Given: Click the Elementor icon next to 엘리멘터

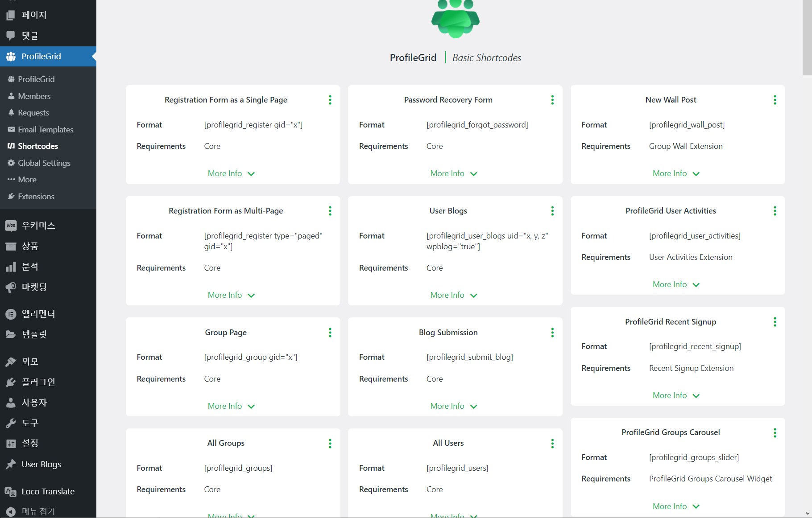Looking at the screenshot, I should pyautogui.click(x=11, y=314).
